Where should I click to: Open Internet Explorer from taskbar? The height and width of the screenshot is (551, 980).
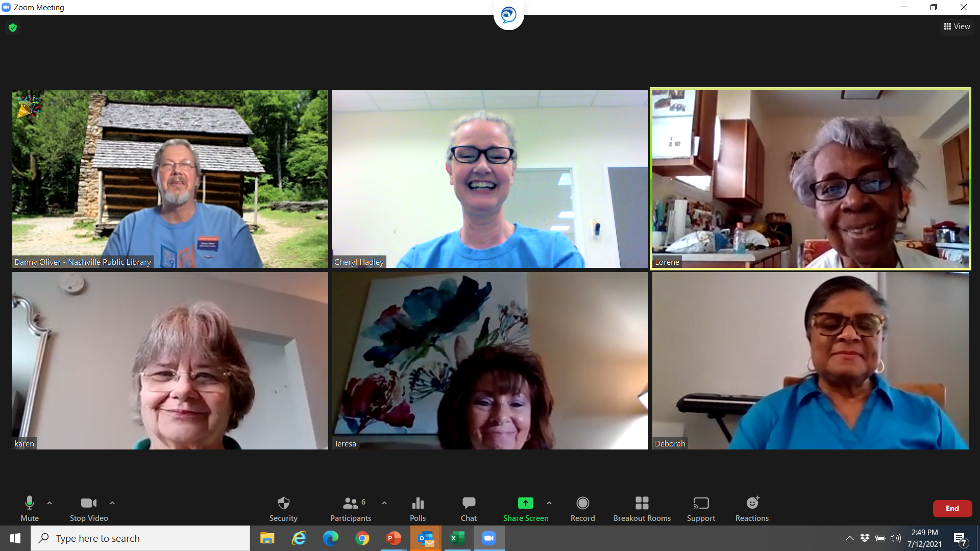tap(299, 538)
